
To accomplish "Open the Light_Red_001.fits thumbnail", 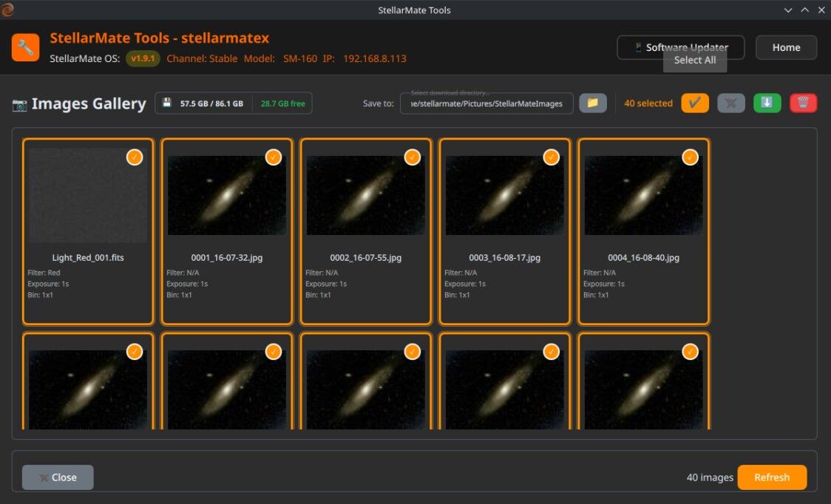I will coord(88,195).
